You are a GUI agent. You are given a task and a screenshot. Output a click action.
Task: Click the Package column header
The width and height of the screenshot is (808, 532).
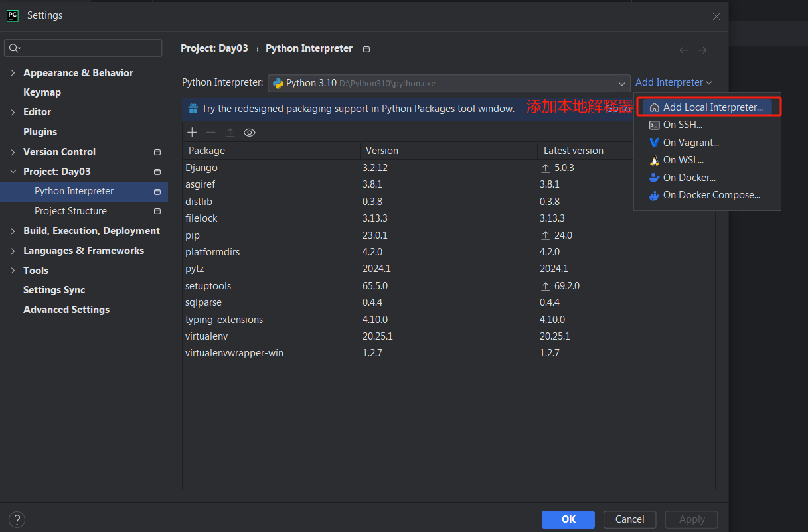point(272,151)
